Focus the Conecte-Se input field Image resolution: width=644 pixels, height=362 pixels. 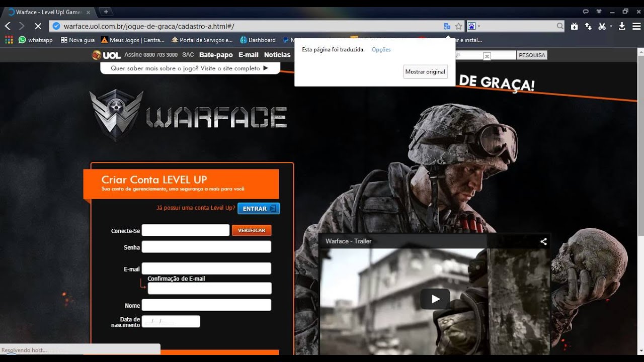(x=186, y=230)
